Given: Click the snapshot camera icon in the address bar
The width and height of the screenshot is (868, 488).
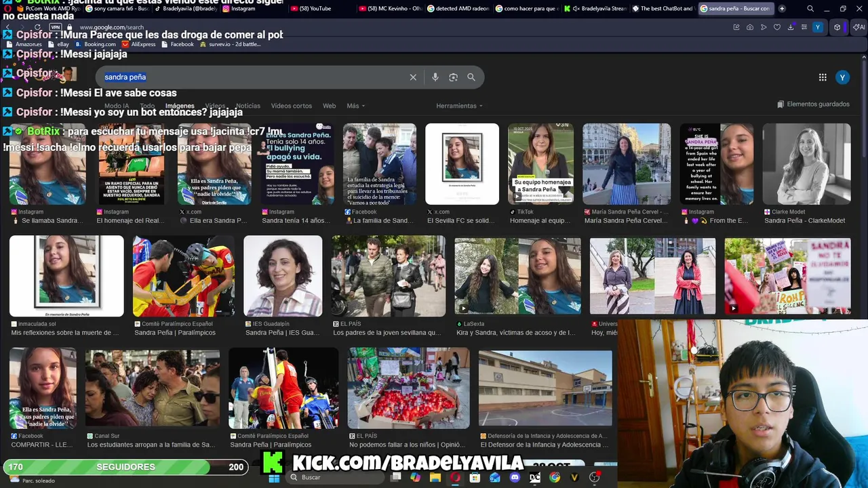Looking at the screenshot, I should click(x=750, y=27).
